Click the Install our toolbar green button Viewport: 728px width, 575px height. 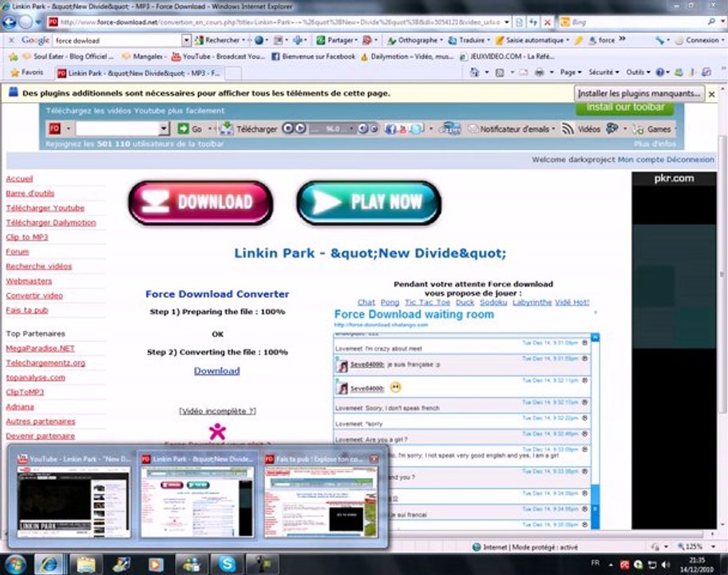pos(625,107)
